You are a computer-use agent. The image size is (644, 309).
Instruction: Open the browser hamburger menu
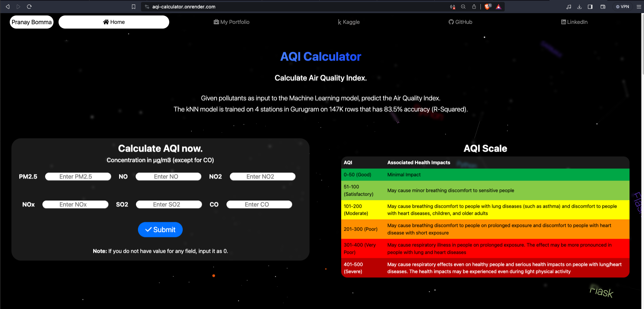coord(639,7)
